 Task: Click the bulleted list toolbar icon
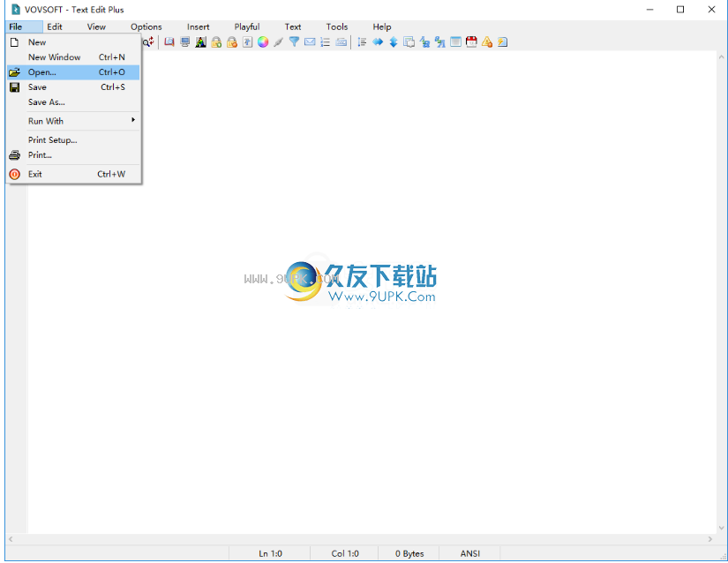pos(326,42)
